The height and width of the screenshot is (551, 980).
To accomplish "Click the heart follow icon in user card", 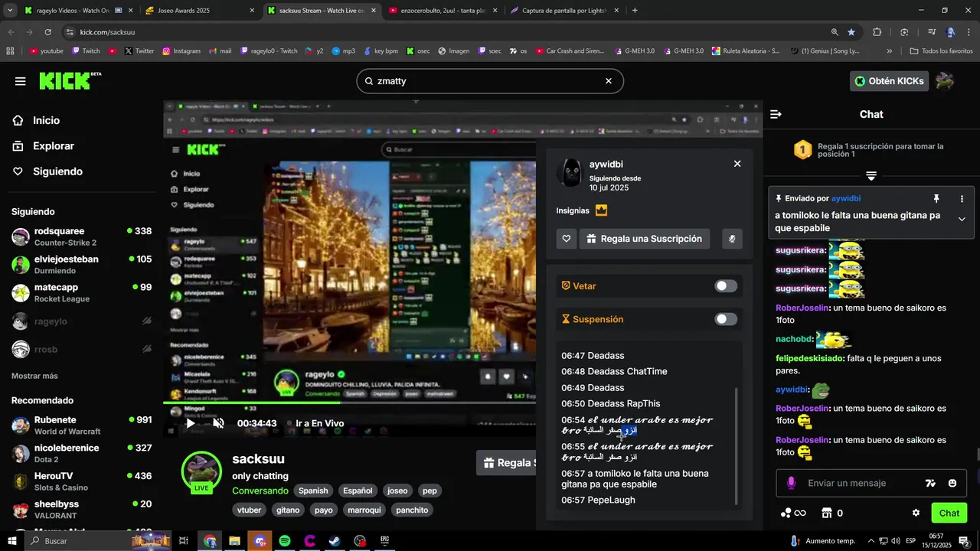I will tap(566, 239).
